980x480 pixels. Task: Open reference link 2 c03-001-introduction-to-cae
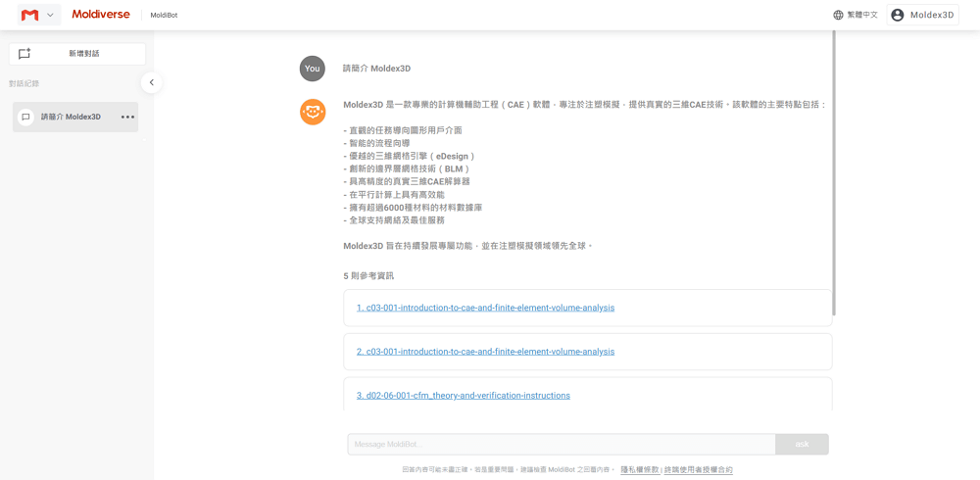pos(486,352)
